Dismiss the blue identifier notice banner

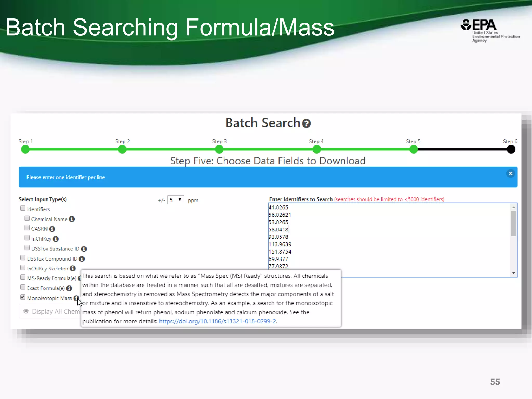coord(510,174)
